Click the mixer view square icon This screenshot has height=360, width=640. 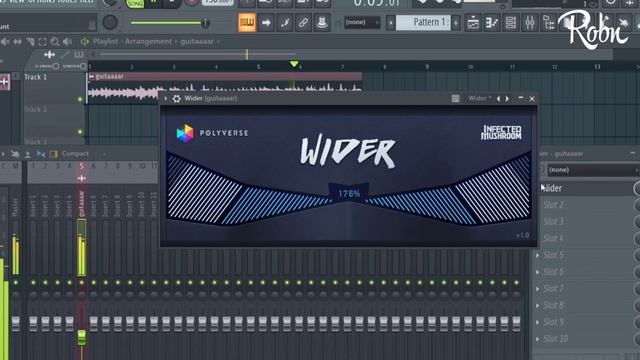tap(53, 154)
